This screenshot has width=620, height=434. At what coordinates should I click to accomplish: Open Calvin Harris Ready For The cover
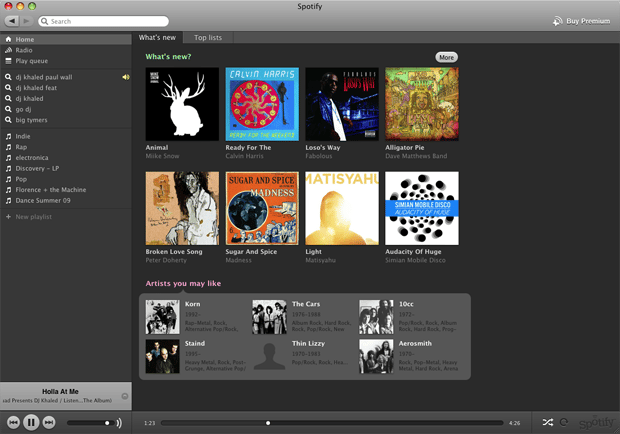click(262, 104)
